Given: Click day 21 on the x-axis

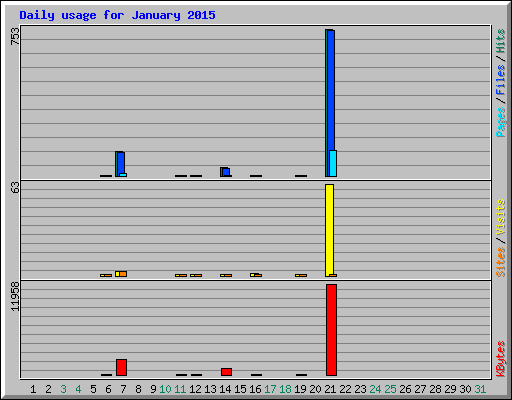Looking at the screenshot, I should tap(330, 389).
